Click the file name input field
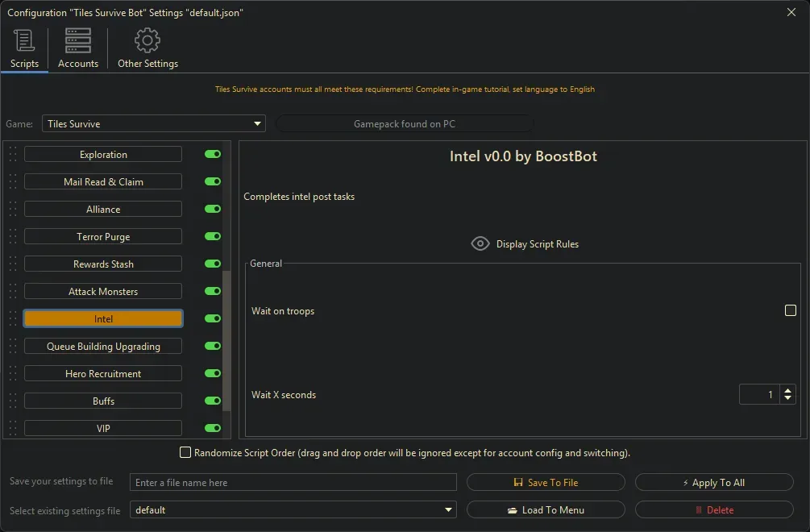 pyautogui.click(x=293, y=483)
